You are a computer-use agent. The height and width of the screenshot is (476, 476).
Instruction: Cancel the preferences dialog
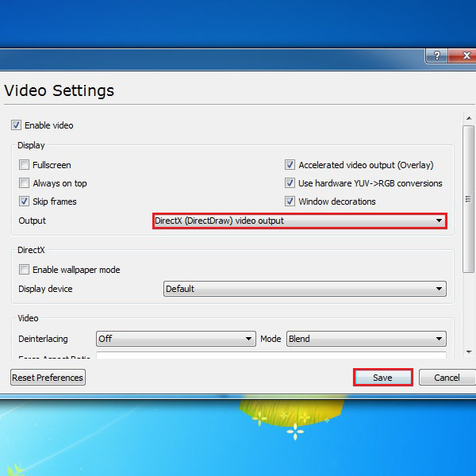click(447, 378)
